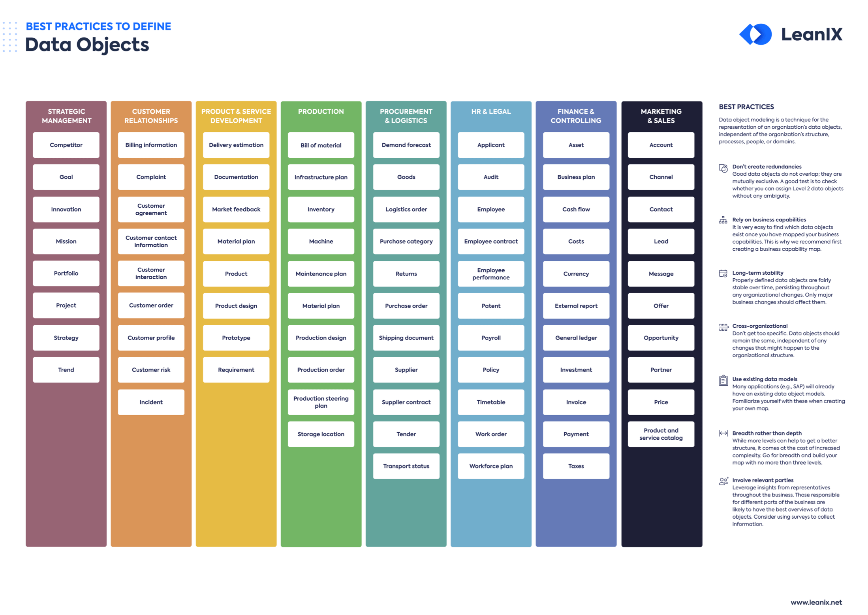Select the Incident card
The height and width of the screenshot is (615, 868).
coord(151,402)
